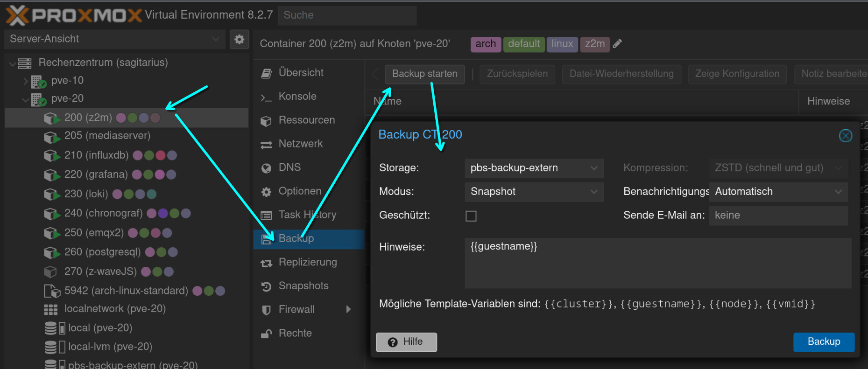Open the Optionen menu item
Image resolution: width=868 pixels, height=369 pixels.
click(x=309, y=191)
